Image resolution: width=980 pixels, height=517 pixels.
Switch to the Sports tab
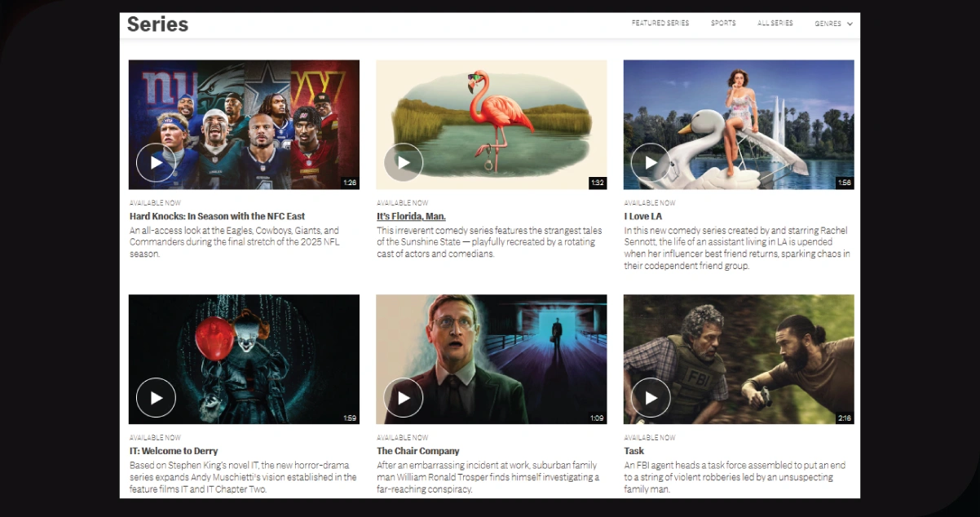click(x=723, y=24)
